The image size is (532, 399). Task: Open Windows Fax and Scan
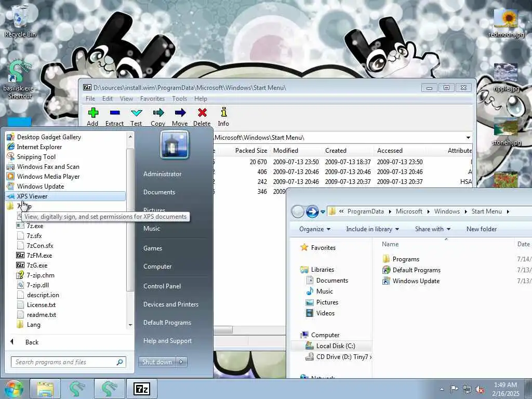(66, 167)
